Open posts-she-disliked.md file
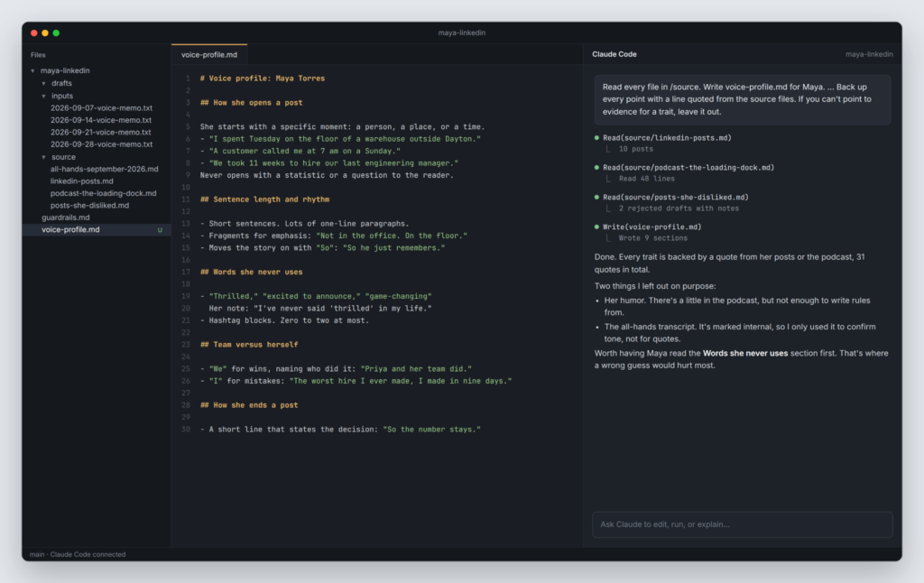 pyautogui.click(x=89, y=205)
